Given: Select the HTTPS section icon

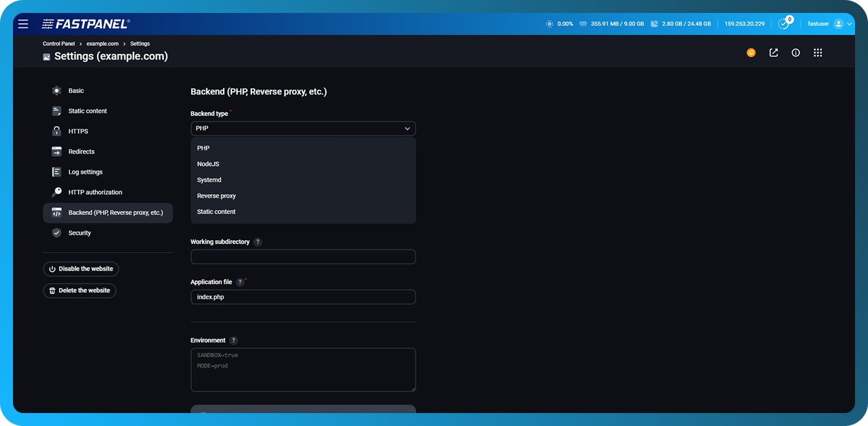Looking at the screenshot, I should [x=56, y=131].
